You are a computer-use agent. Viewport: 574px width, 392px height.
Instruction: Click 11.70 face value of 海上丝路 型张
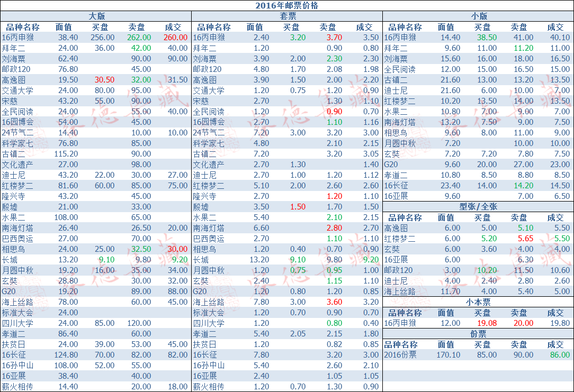tap(450, 291)
